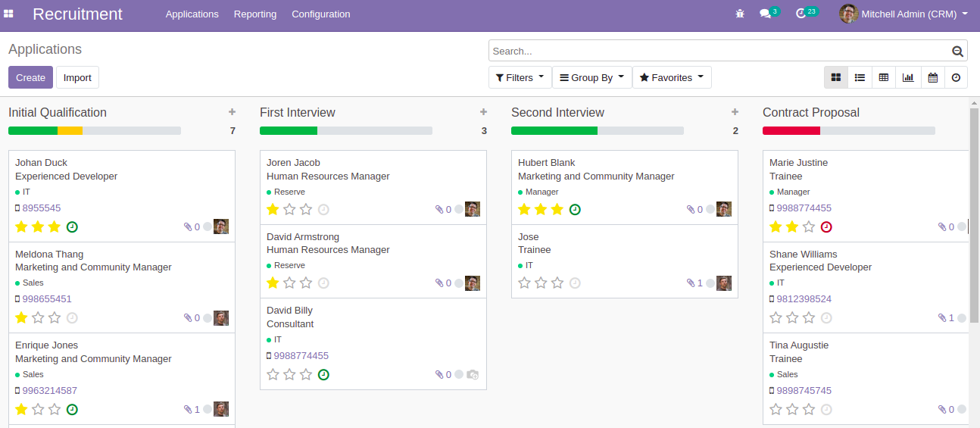Set Johan Duck's rating to third star
The height and width of the screenshot is (428, 980).
point(55,226)
